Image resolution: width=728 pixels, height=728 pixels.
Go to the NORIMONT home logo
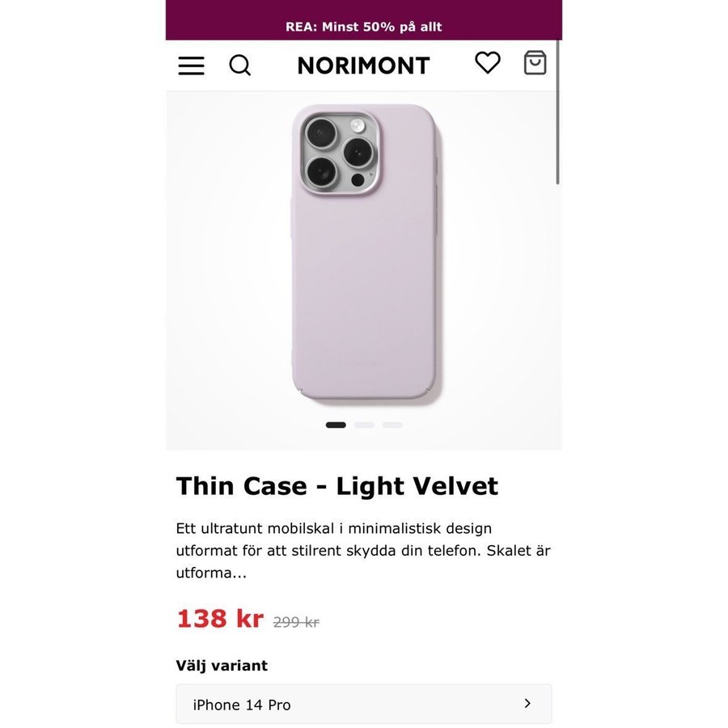click(x=363, y=66)
